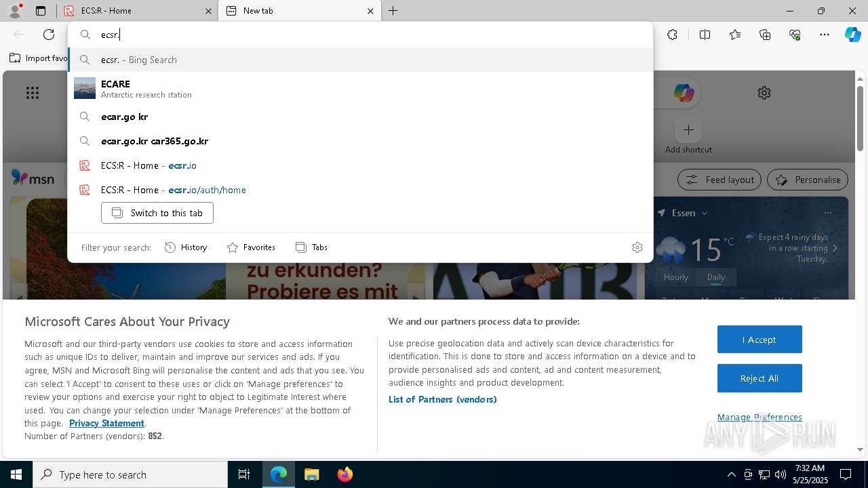Filter search suggestions by Favorites
This screenshot has height=488, width=868.
click(251, 247)
